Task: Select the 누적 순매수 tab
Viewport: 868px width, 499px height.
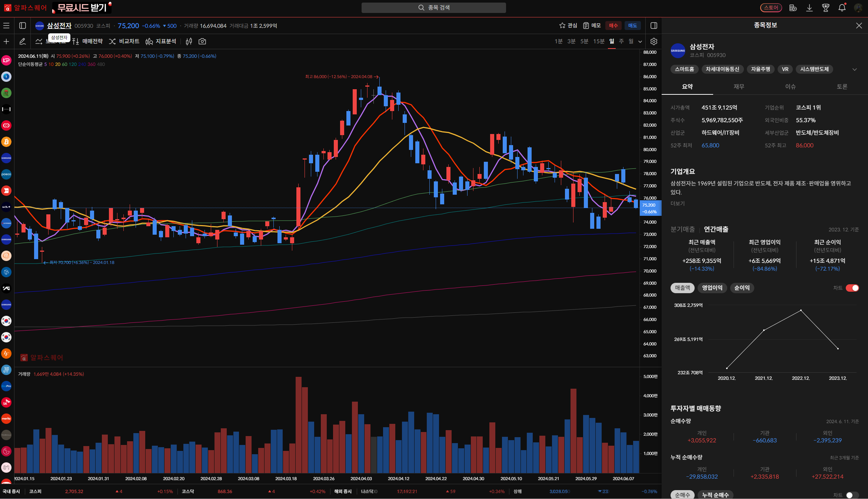Action: [x=715, y=495]
